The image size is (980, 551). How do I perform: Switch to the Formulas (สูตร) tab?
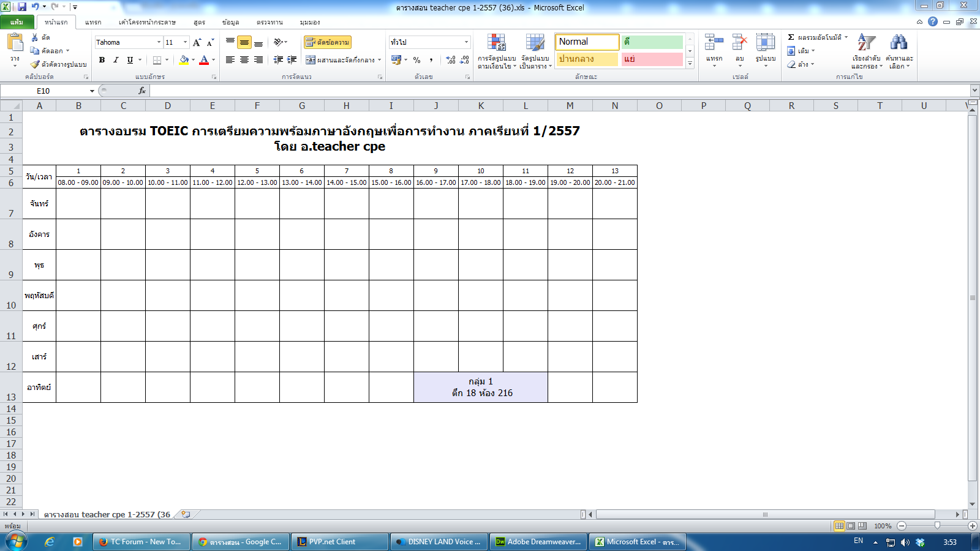click(199, 22)
